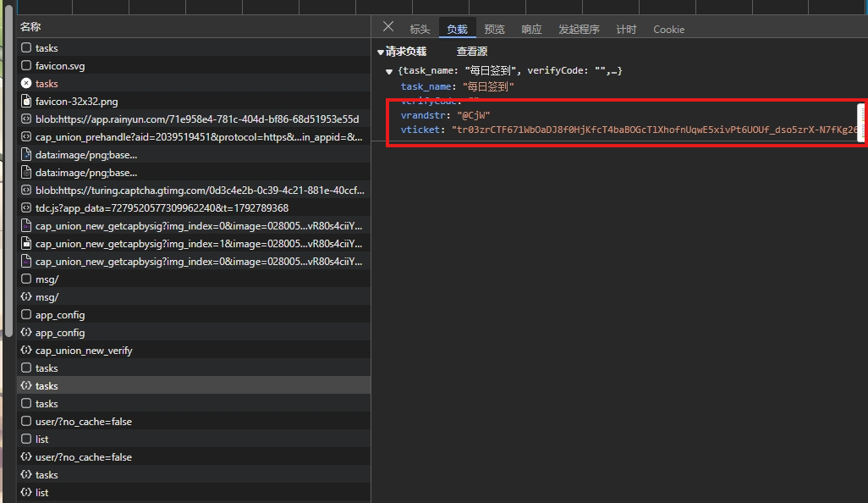
Task: Click the 查看源 link
Action: (x=472, y=53)
